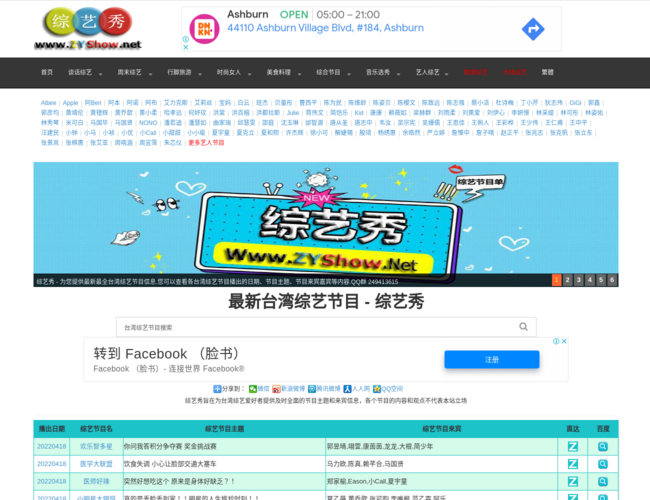
Task: Open the Kid artist link
Action: [359, 113]
